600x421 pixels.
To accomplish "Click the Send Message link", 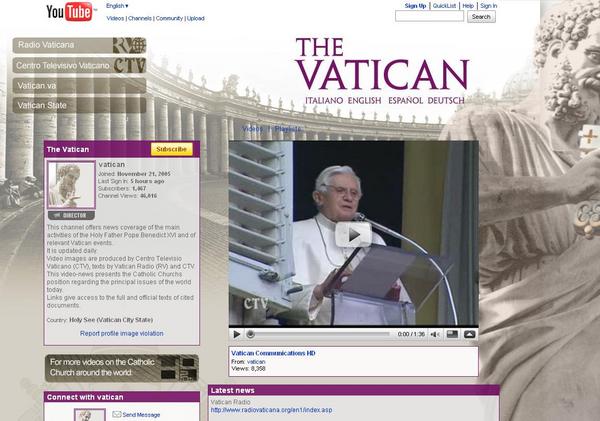I will [x=141, y=415].
